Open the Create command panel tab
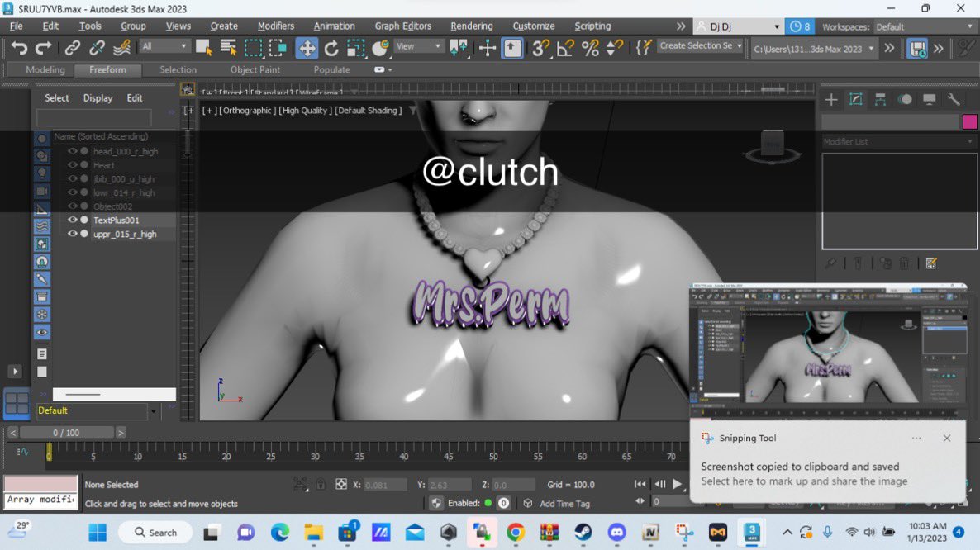 (831, 99)
